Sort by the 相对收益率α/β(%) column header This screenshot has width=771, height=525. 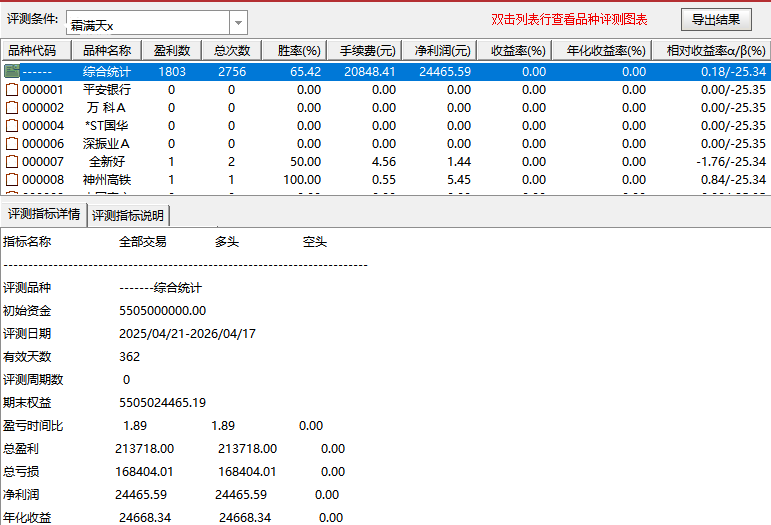[711, 50]
